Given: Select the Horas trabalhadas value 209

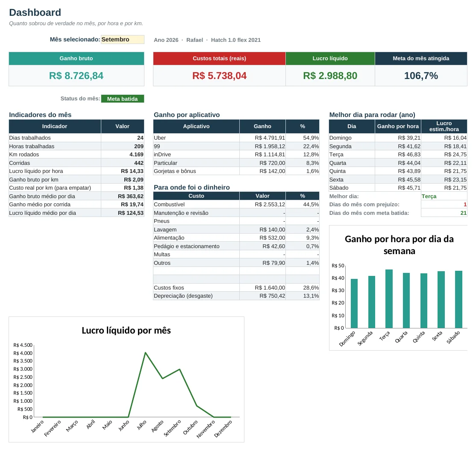Looking at the screenshot, I should click(122, 146).
